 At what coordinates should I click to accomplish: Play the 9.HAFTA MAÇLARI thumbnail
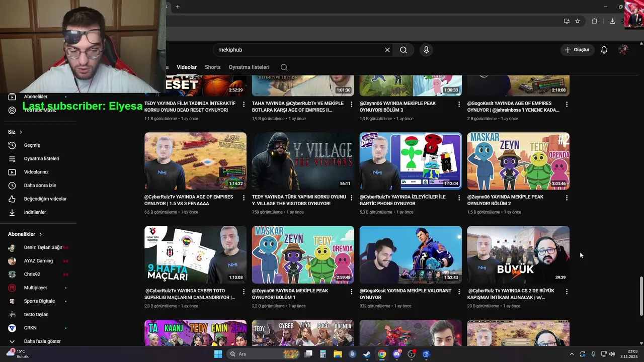coord(195,255)
